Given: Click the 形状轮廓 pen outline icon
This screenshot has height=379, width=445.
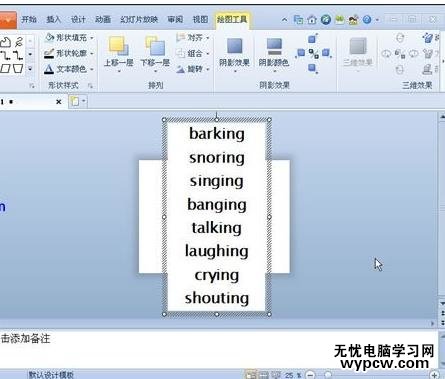Looking at the screenshot, I should [x=49, y=53].
